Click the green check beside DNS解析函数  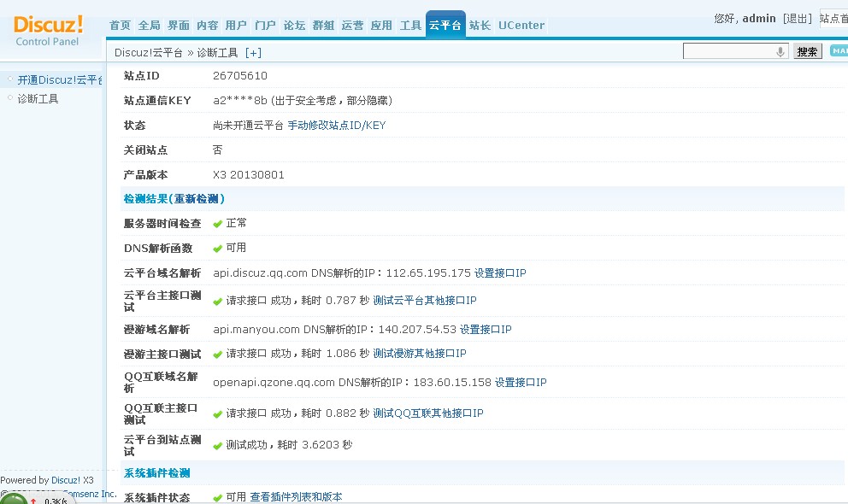pyautogui.click(x=218, y=249)
